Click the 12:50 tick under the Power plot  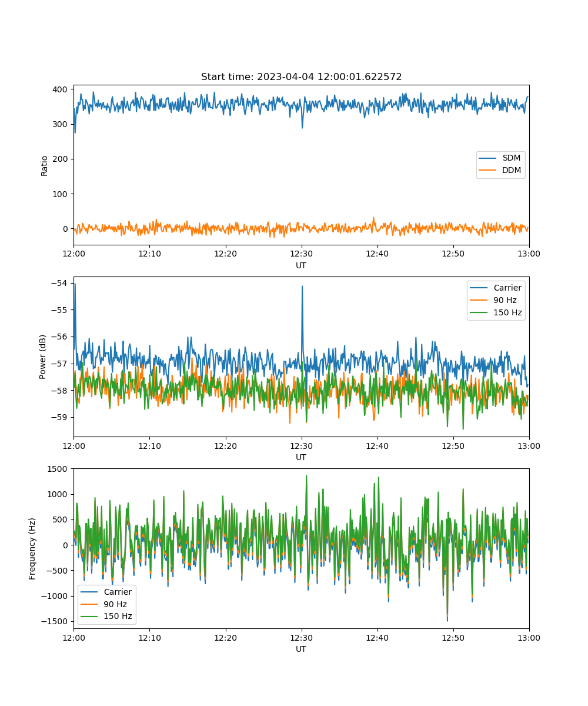click(x=453, y=445)
